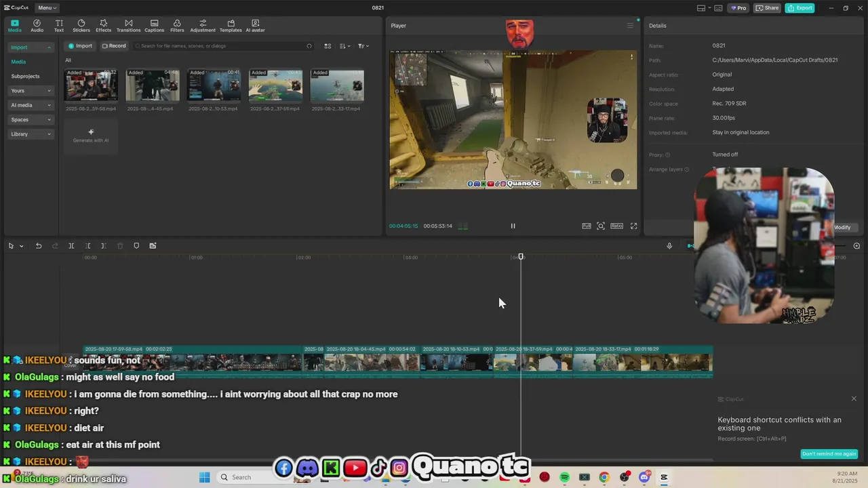The height and width of the screenshot is (488, 868).
Task: Click the player snapshot focus icon
Action: 601,226
